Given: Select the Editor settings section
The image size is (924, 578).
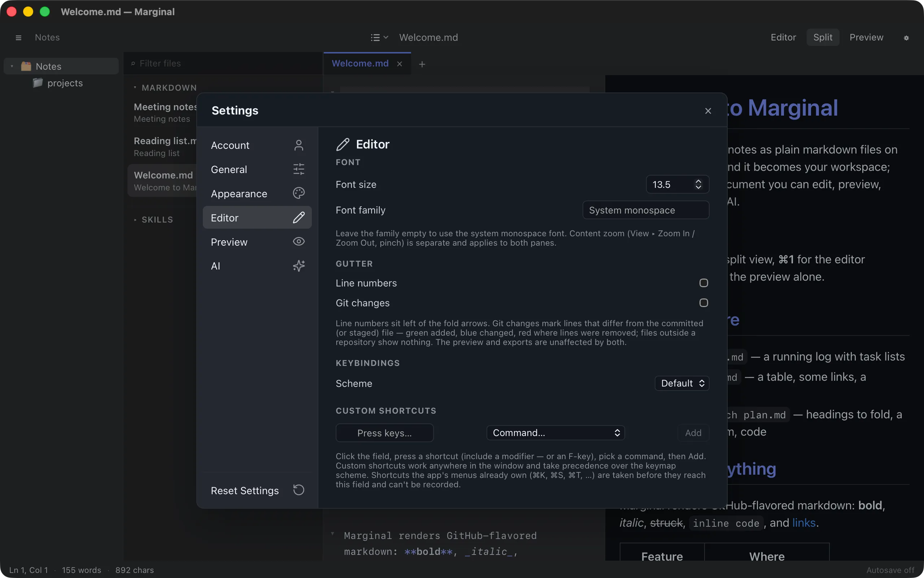Looking at the screenshot, I should 257,217.
